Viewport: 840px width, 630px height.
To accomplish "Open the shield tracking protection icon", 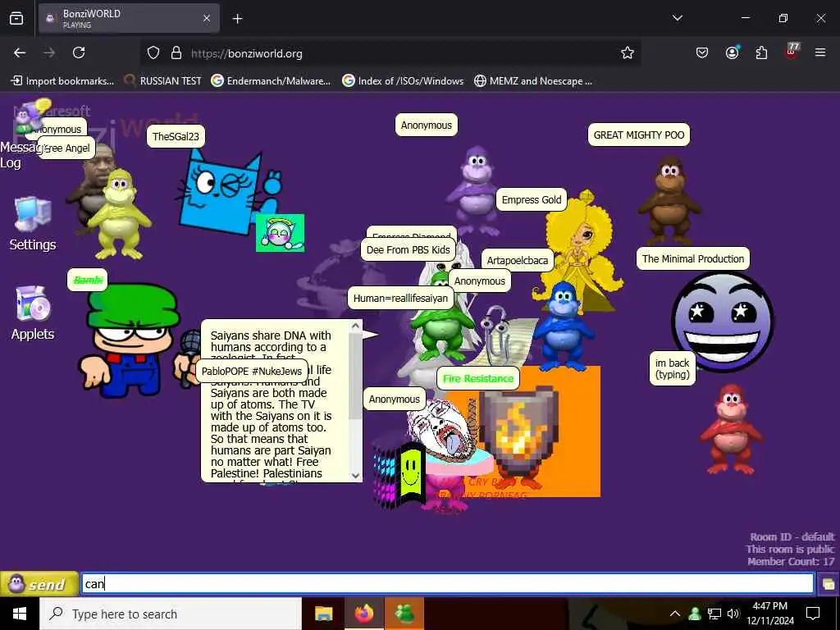I will [x=153, y=52].
